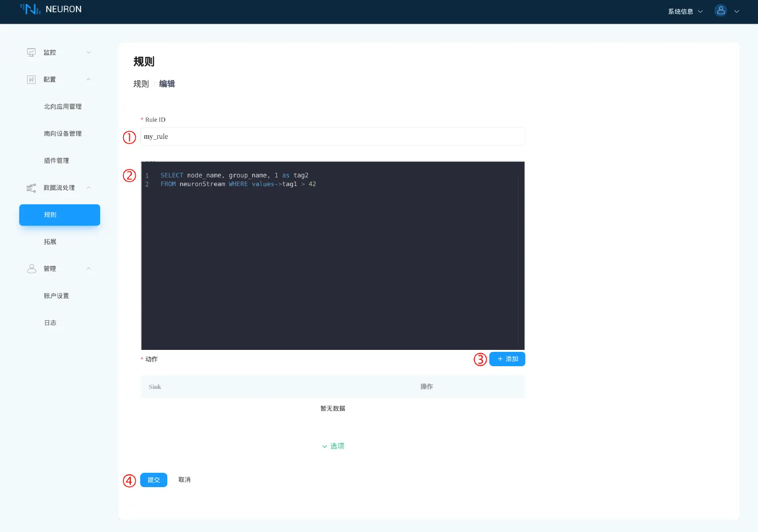Click the Rule ID input field

[332, 137]
